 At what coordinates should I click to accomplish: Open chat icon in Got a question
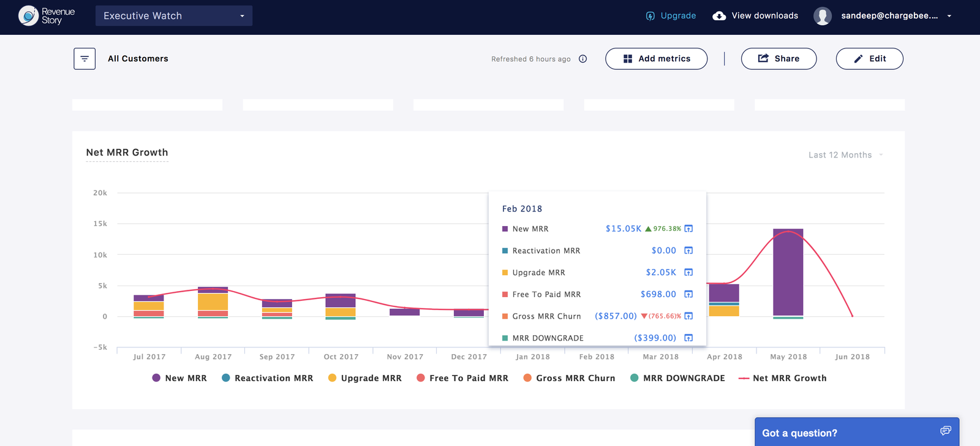pos(946,431)
